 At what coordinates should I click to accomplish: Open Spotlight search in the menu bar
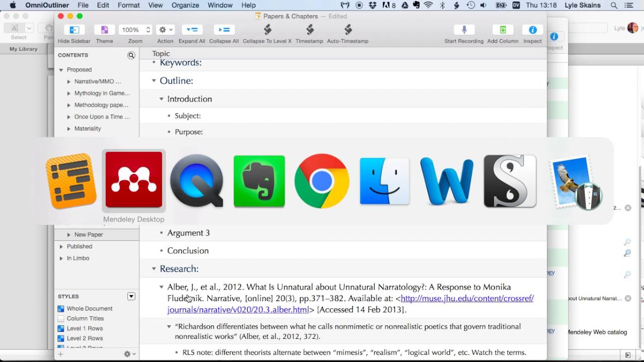pos(614,5)
